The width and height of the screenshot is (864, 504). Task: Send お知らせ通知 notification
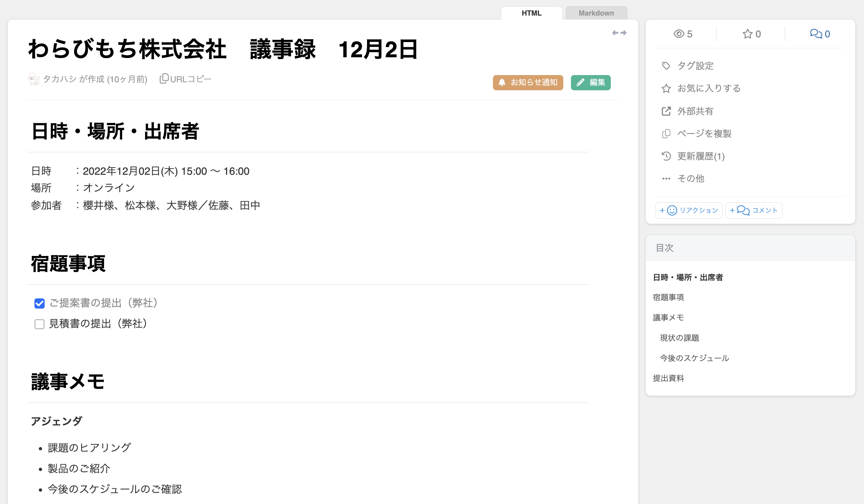528,83
